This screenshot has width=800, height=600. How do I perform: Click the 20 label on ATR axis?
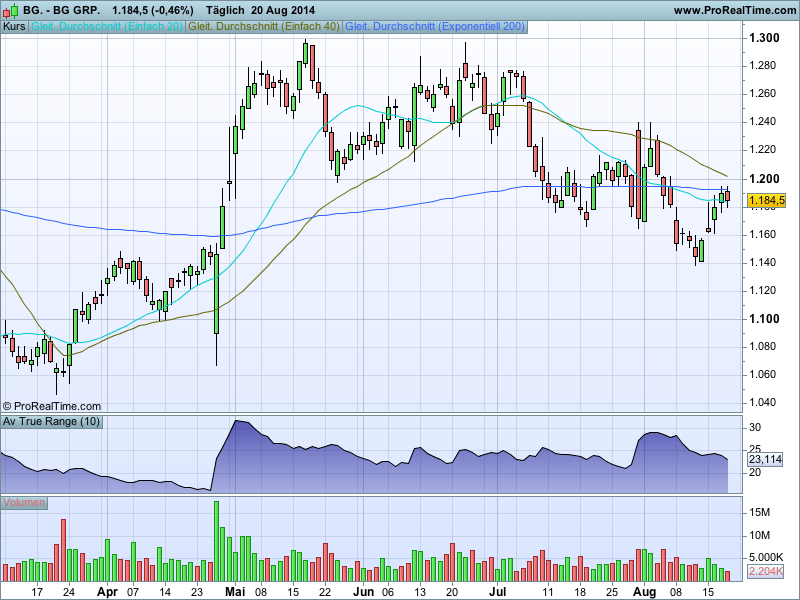click(755, 472)
